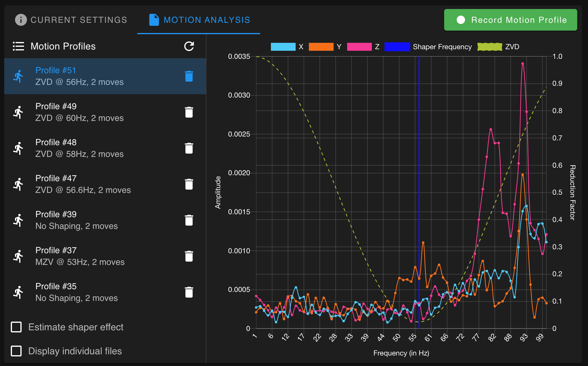Click the running figure icon of Profile #47

pos(18,184)
